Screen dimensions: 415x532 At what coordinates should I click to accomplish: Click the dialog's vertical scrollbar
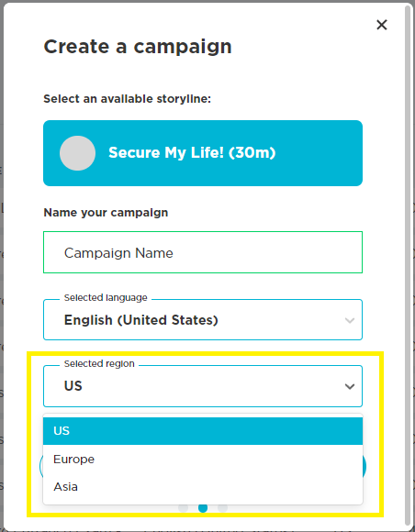click(x=408, y=266)
